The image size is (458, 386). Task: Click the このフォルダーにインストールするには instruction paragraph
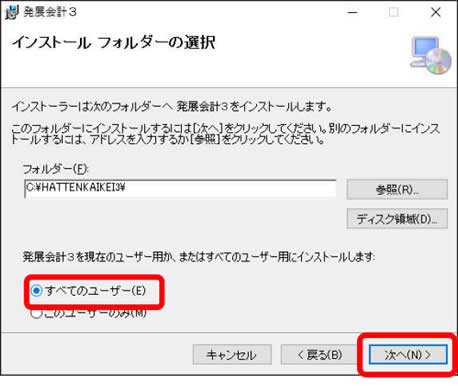tap(226, 134)
